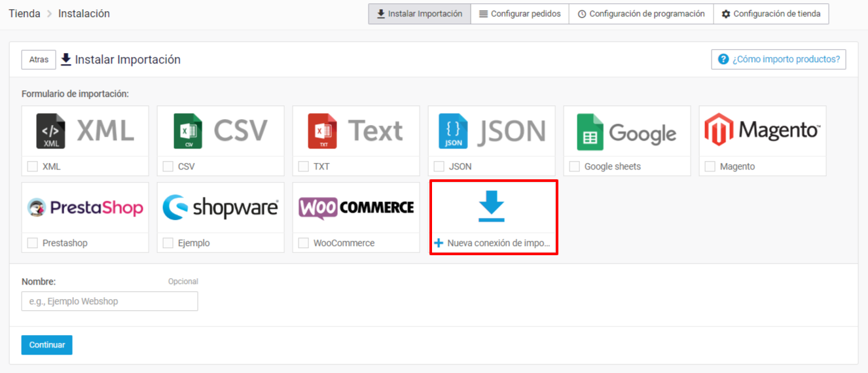Viewport: 868px width, 373px height.
Task: Tick the Prestashop checkbox
Action: click(32, 243)
